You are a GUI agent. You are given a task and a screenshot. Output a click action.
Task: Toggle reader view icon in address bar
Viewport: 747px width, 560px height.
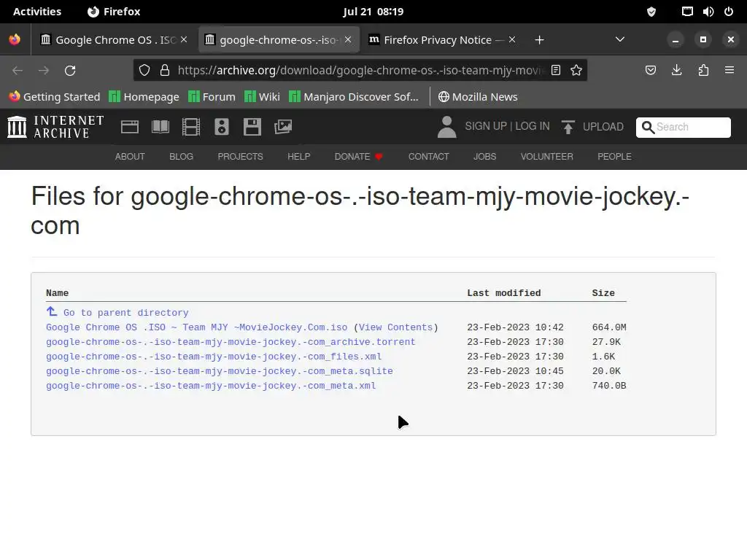coord(555,71)
